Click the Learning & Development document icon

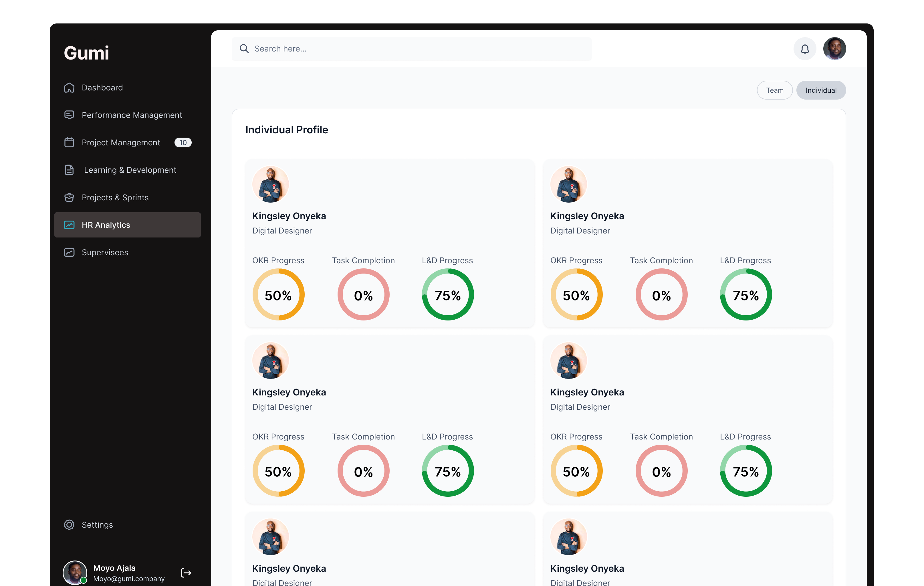69,170
